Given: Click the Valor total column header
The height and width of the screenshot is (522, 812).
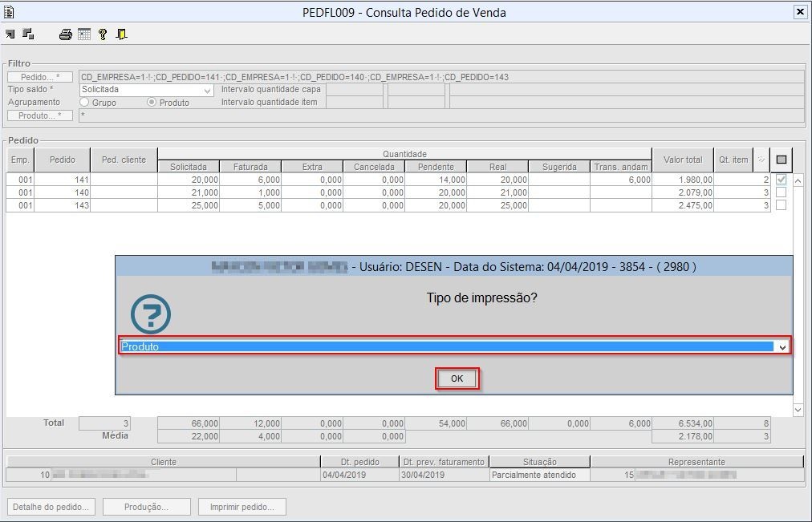Looking at the screenshot, I should pos(683,160).
